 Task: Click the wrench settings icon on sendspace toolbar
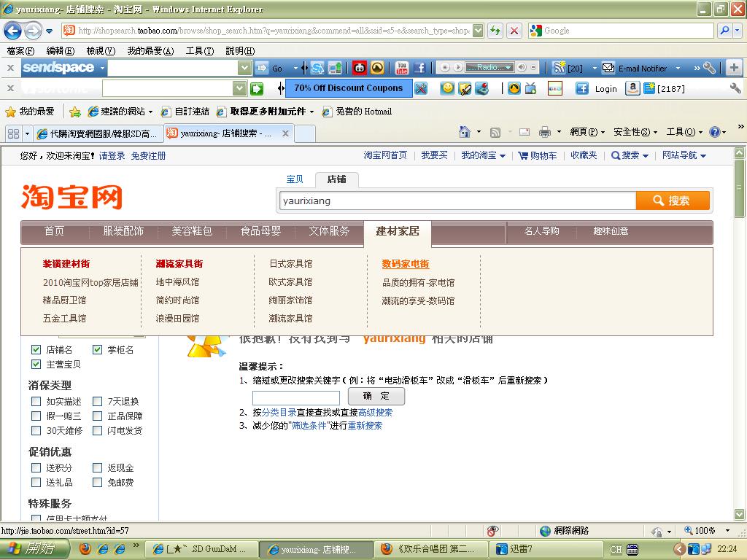[709, 68]
